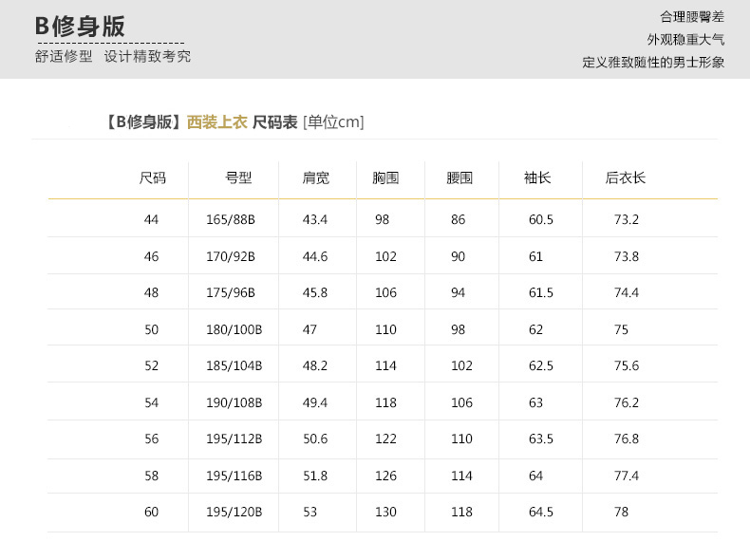
Task: Click the 合理腰臀差 text line
Action: [x=692, y=17]
